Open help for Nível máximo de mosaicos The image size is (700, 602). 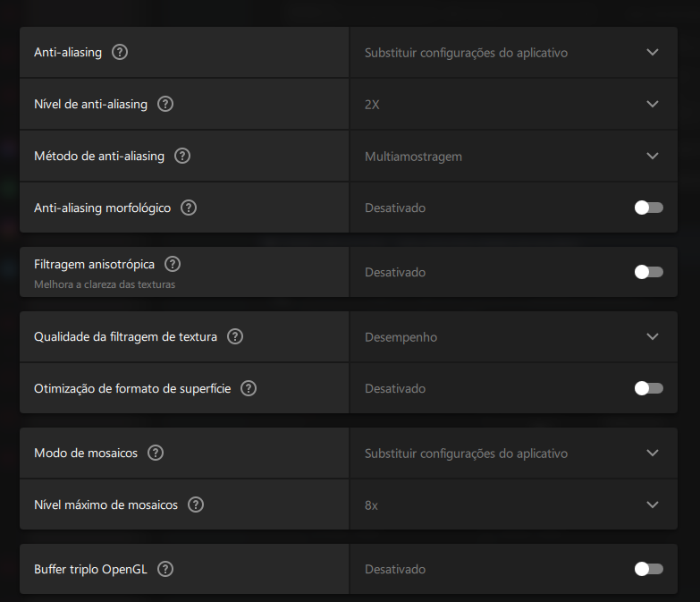(196, 504)
